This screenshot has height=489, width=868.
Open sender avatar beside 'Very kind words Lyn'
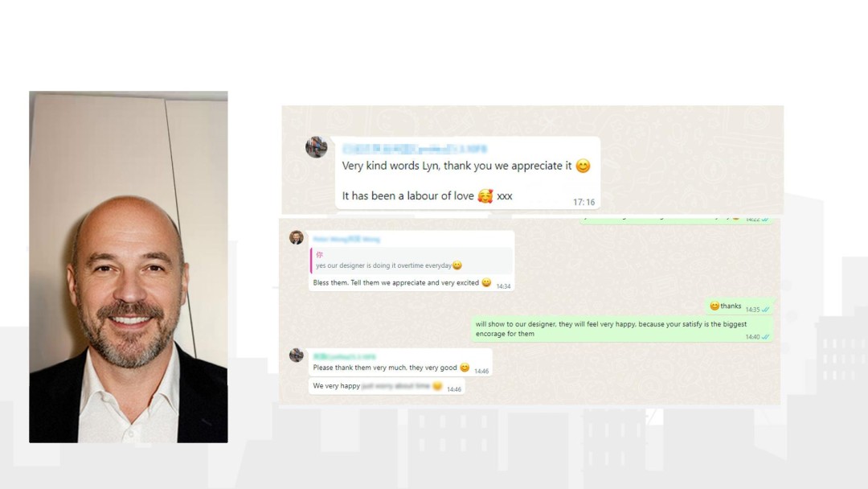coord(317,147)
